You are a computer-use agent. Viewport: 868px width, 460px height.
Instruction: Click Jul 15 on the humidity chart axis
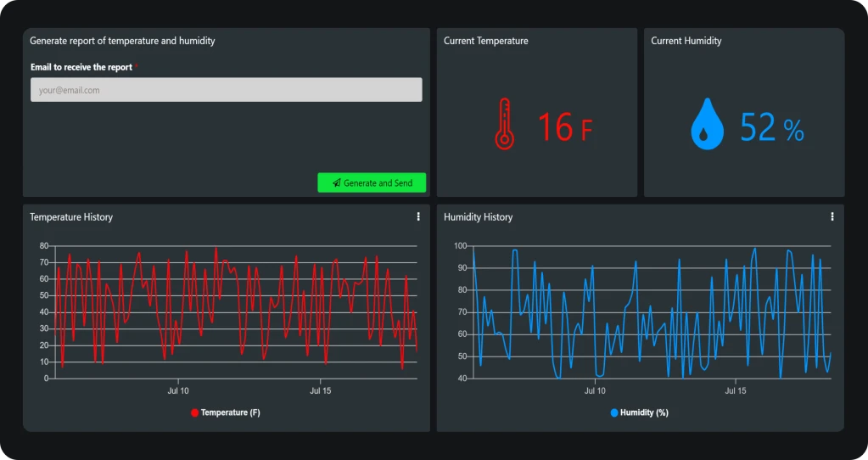(x=736, y=391)
